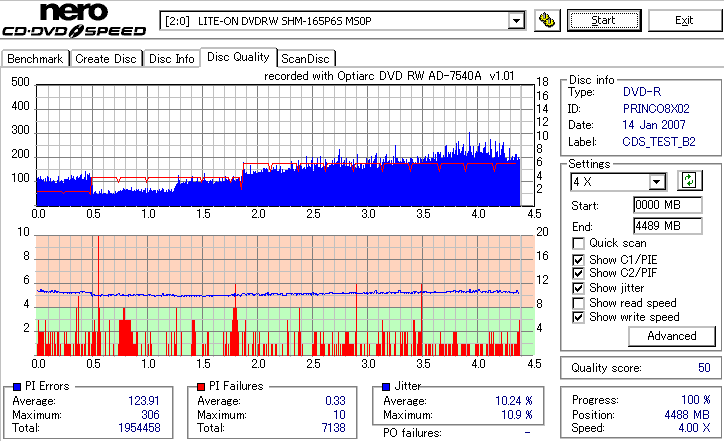This screenshot has width=724, height=441.
Task: Switch to the Benchmark tab
Action: click(x=35, y=59)
